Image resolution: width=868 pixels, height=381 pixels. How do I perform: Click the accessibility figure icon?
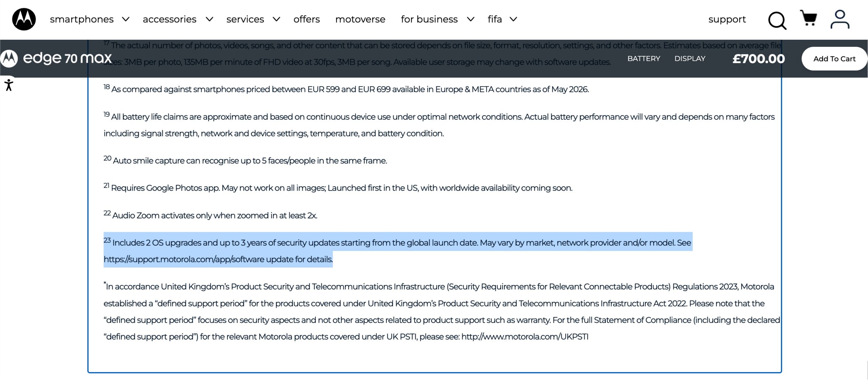[x=9, y=85]
